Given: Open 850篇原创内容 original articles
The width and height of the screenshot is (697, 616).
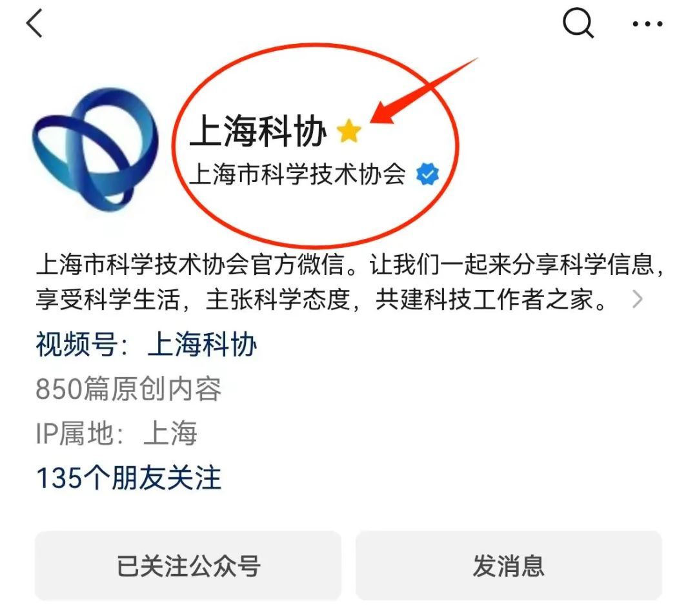Looking at the screenshot, I should tap(128, 388).
